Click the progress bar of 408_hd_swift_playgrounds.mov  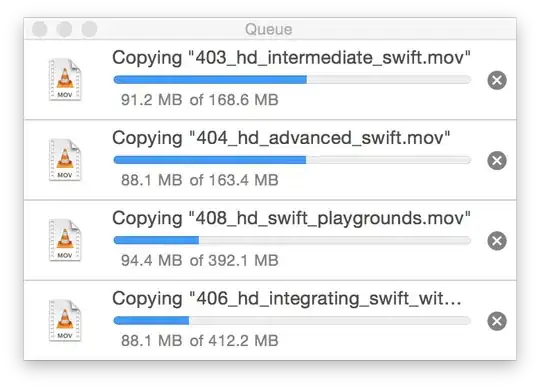point(292,240)
